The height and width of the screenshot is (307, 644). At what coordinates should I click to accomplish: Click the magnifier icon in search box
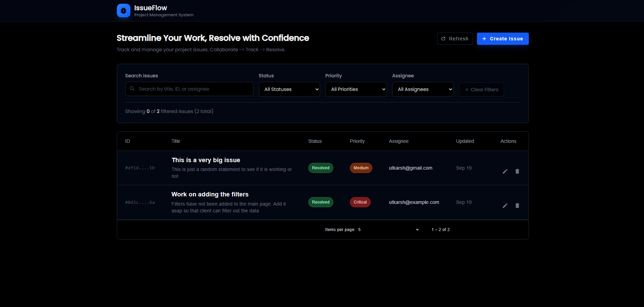point(132,89)
